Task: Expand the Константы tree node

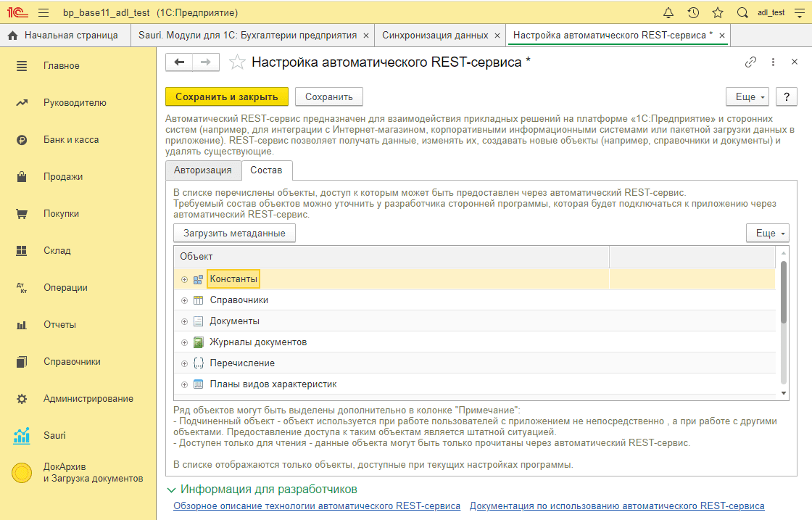Action: pos(184,280)
